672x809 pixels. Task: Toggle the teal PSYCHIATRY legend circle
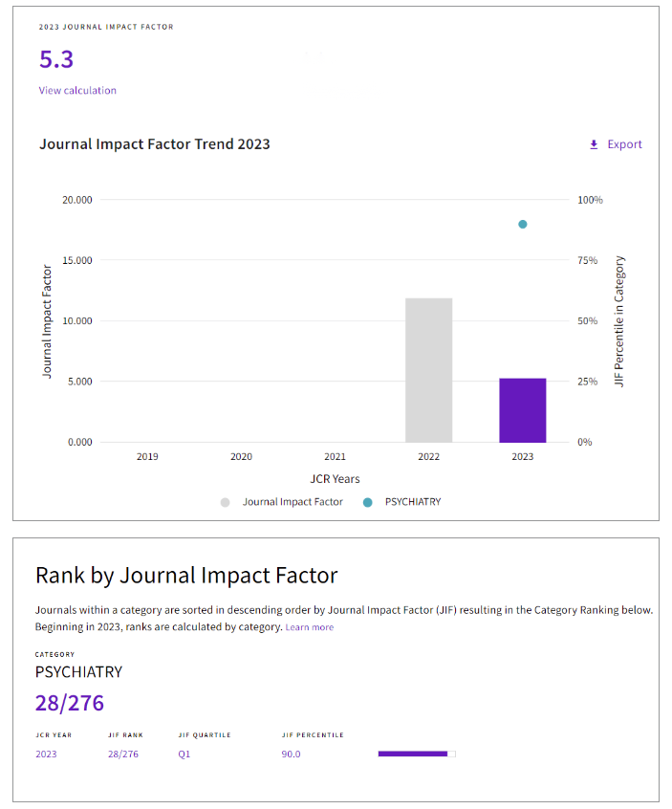tap(367, 502)
